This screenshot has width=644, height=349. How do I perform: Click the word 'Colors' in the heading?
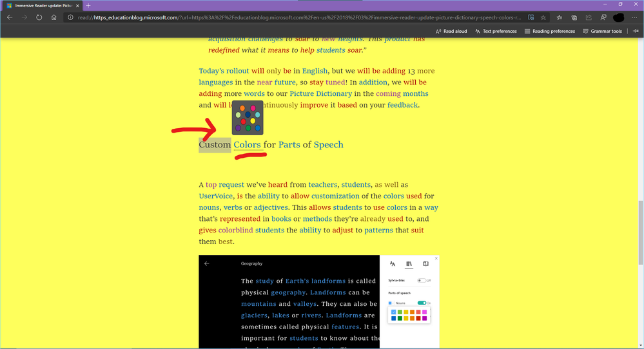click(248, 145)
